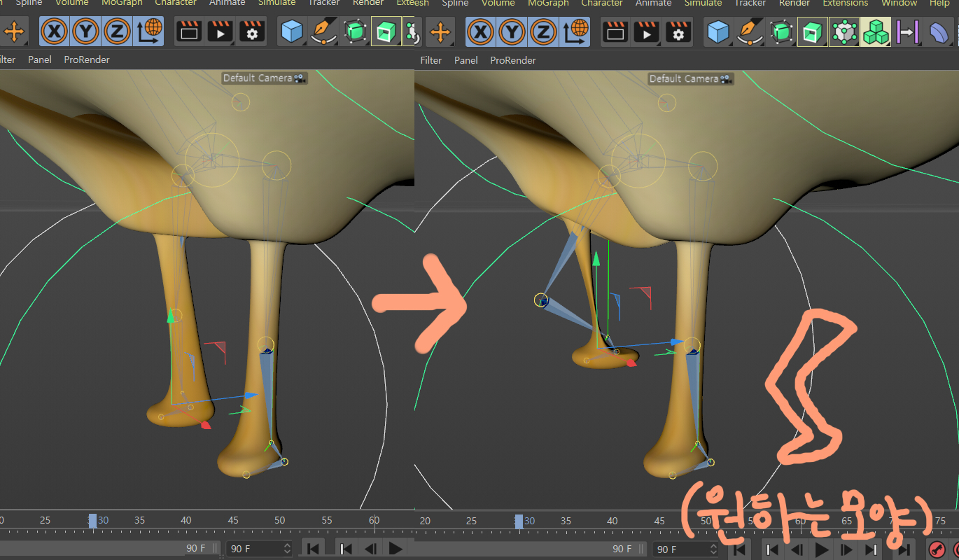Open Bend deformer icon in right toolbar
Viewport: 959px width, 560px height.
pos(939,32)
